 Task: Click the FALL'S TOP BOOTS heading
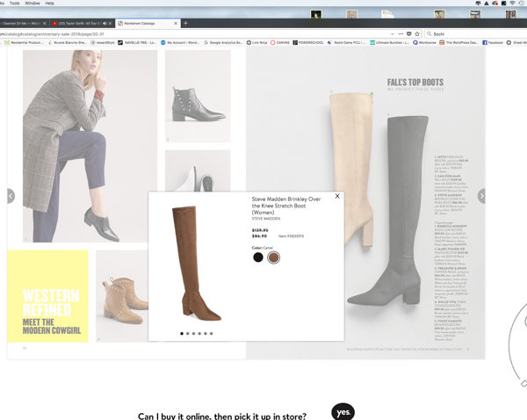tap(415, 83)
